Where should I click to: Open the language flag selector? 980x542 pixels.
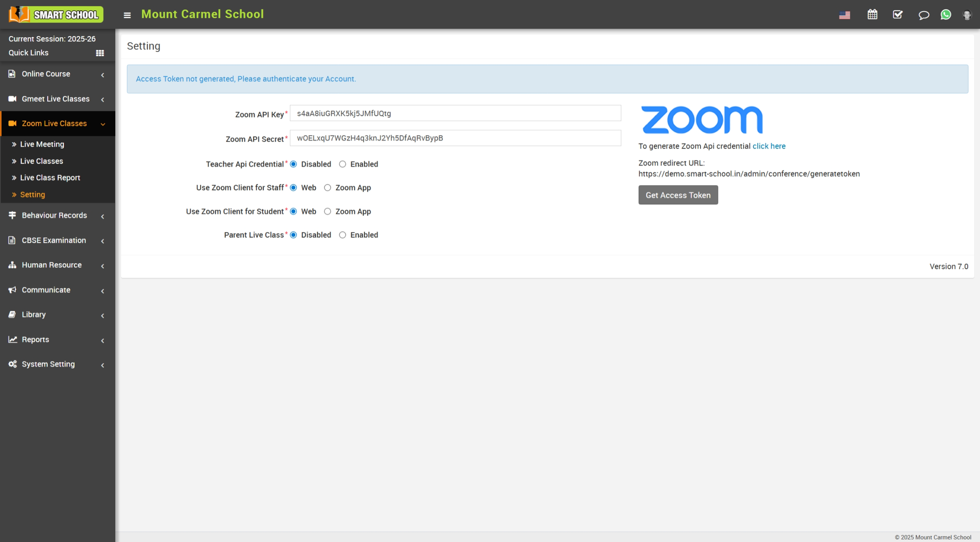point(844,15)
